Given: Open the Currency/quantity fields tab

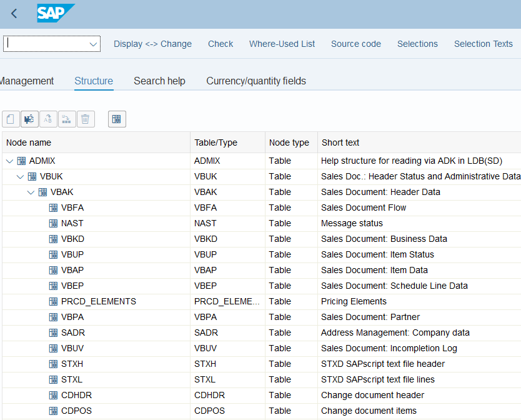Looking at the screenshot, I should pos(256,81).
